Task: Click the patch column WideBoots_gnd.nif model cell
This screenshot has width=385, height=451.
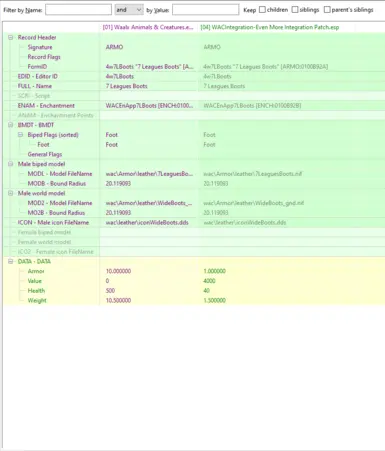Action: coord(254,203)
